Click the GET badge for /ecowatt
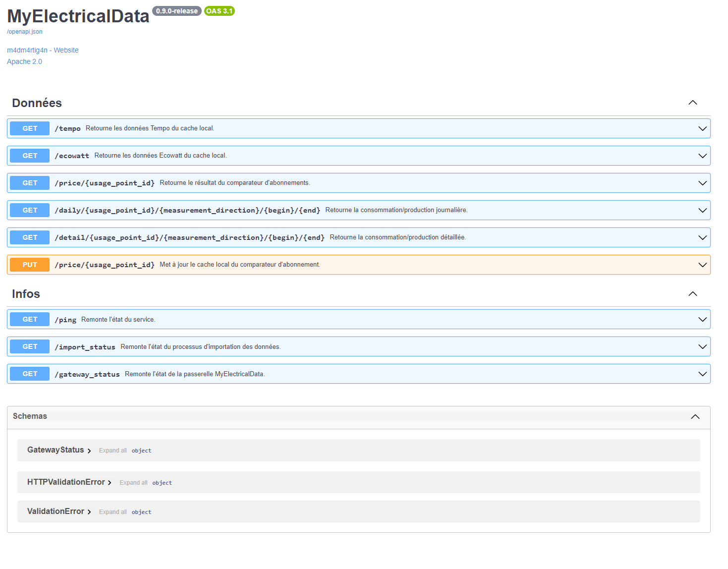Image resolution: width=728 pixels, height=569 pixels. (x=30, y=156)
